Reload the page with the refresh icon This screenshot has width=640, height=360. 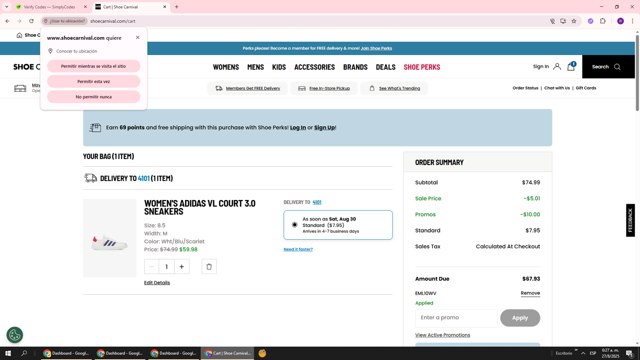tap(31, 21)
